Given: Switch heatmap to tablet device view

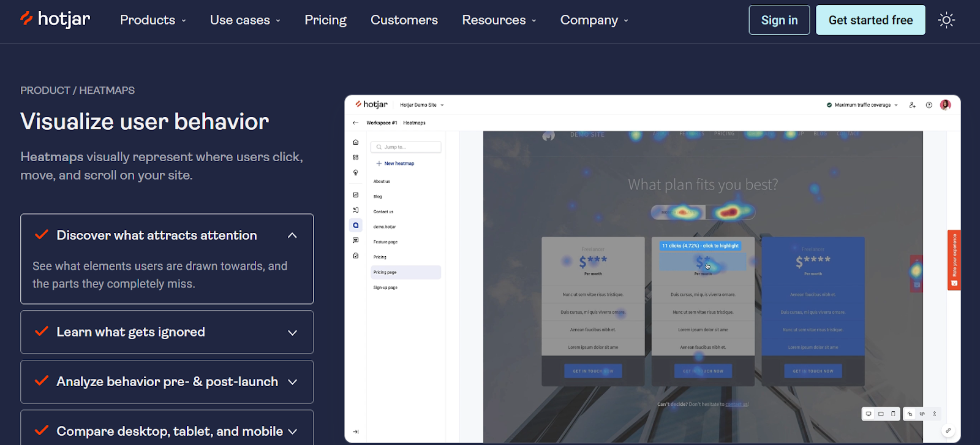Looking at the screenshot, I should click(881, 414).
